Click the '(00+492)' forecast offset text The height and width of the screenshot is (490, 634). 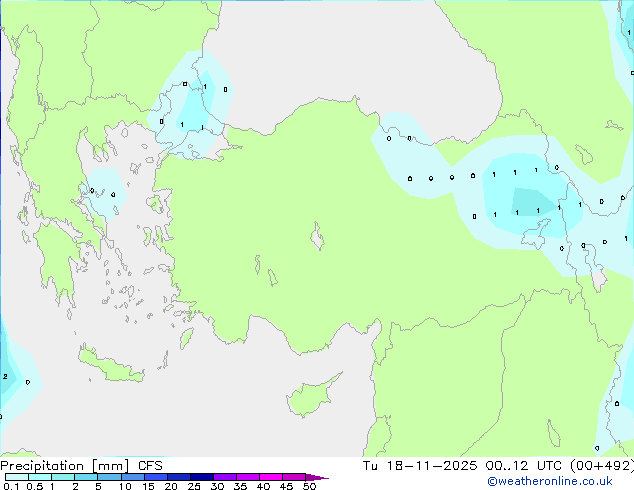click(x=602, y=466)
